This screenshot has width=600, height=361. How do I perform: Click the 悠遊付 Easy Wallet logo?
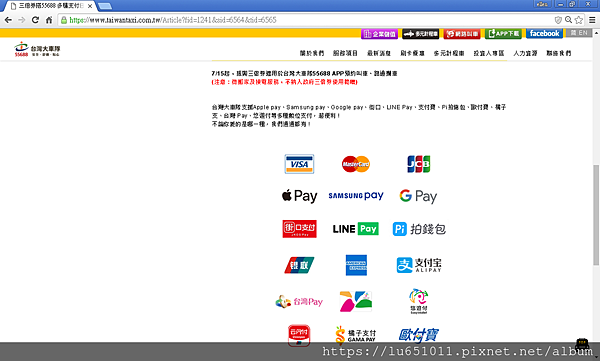pyautogui.click(x=419, y=301)
